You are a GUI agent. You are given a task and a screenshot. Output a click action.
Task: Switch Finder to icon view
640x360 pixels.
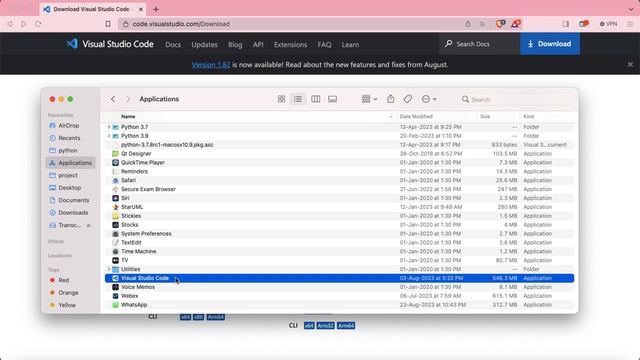click(x=281, y=99)
